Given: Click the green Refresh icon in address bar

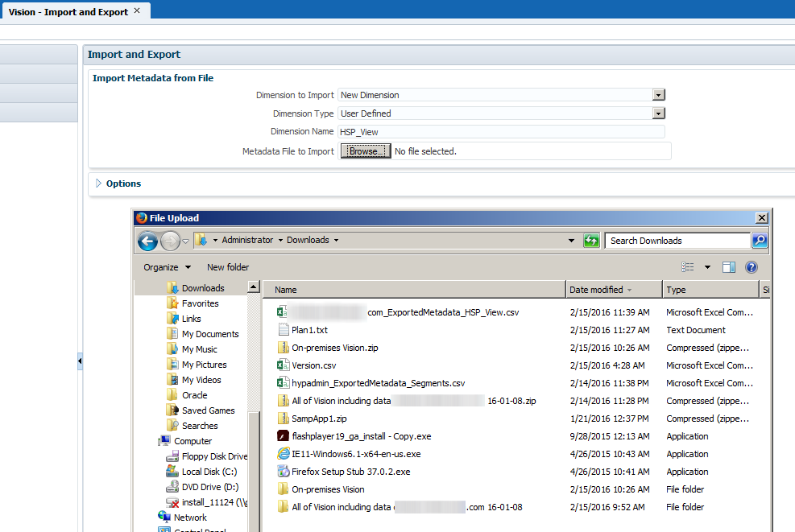Looking at the screenshot, I should coord(591,241).
